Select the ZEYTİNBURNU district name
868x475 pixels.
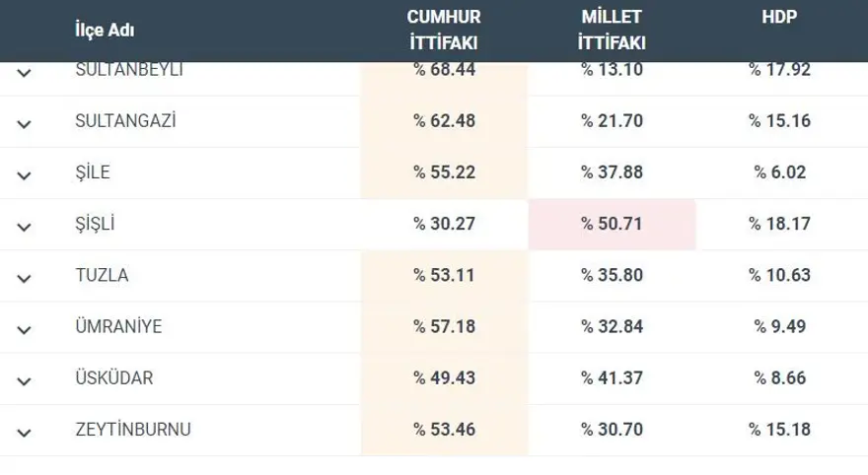click(x=133, y=430)
